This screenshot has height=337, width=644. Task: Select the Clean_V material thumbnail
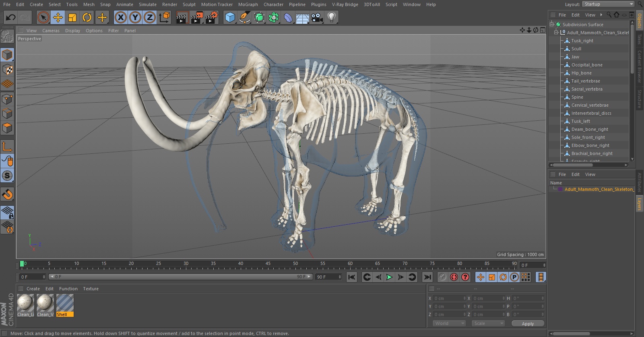click(x=45, y=305)
